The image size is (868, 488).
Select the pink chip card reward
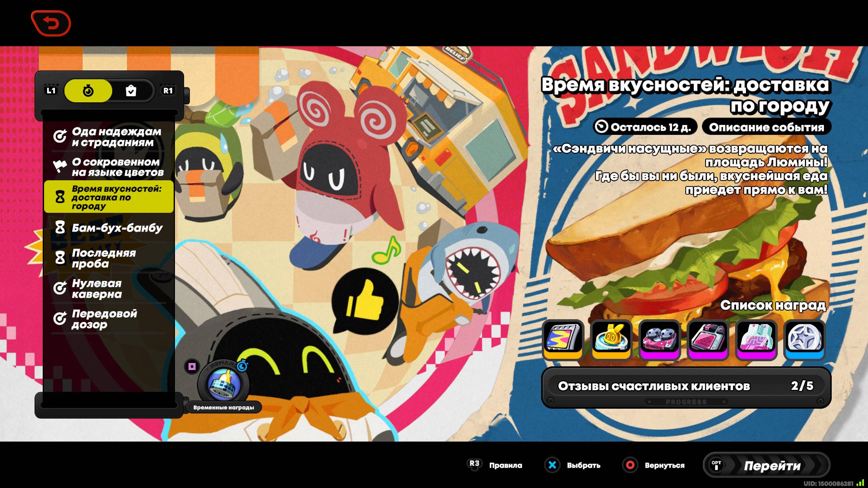tap(708, 339)
